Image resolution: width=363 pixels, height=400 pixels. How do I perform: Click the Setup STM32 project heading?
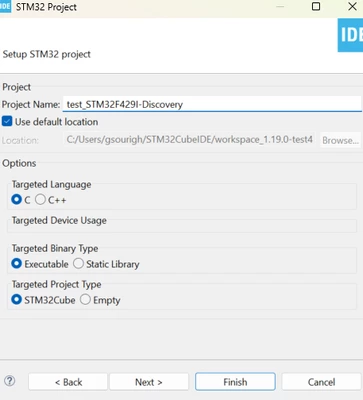[47, 54]
